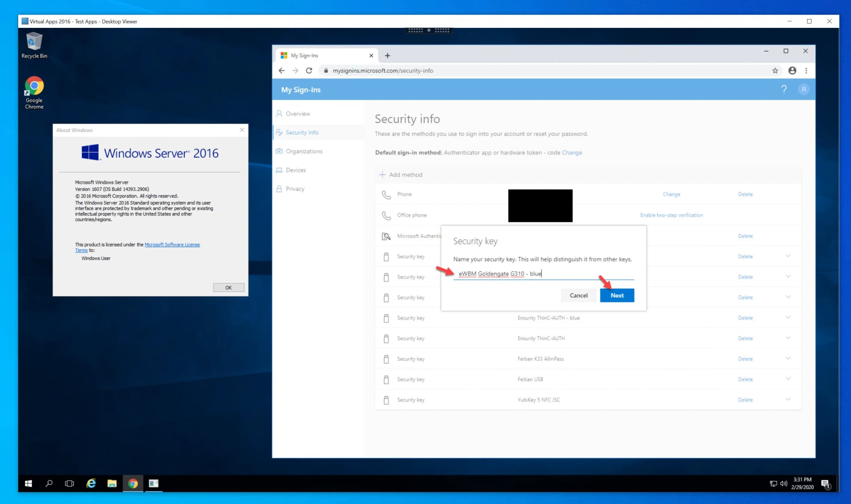Click Cancel in Security key dialog

click(578, 295)
